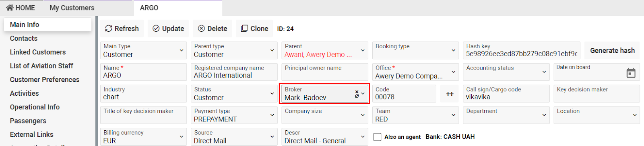The height and width of the screenshot is (146, 644).
Task: Clear the Broker field selection
Action: point(357,92)
